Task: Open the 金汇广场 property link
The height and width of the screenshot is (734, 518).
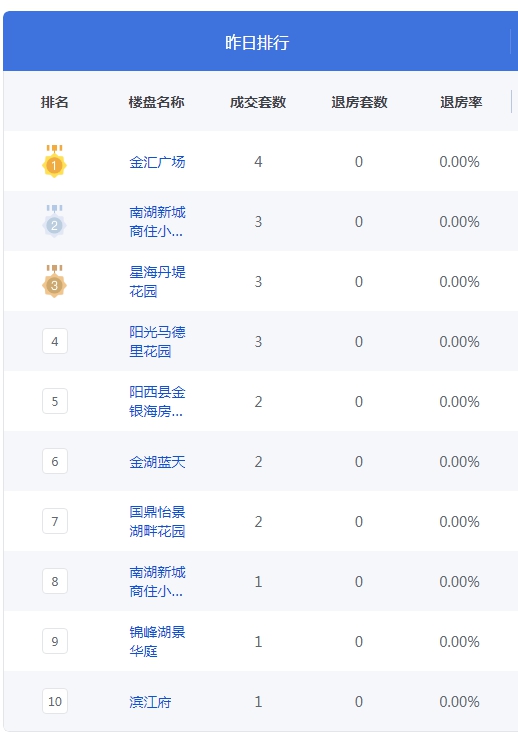Action: (157, 162)
